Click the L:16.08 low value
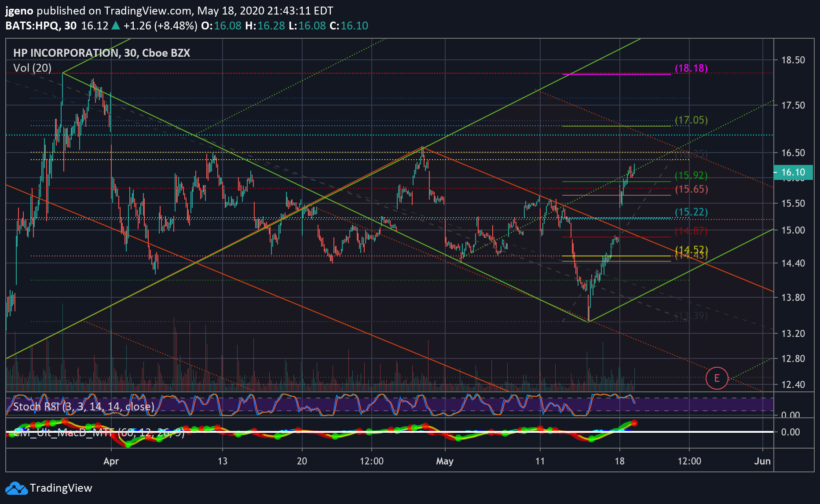The width and height of the screenshot is (820, 504). pos(307,26)
